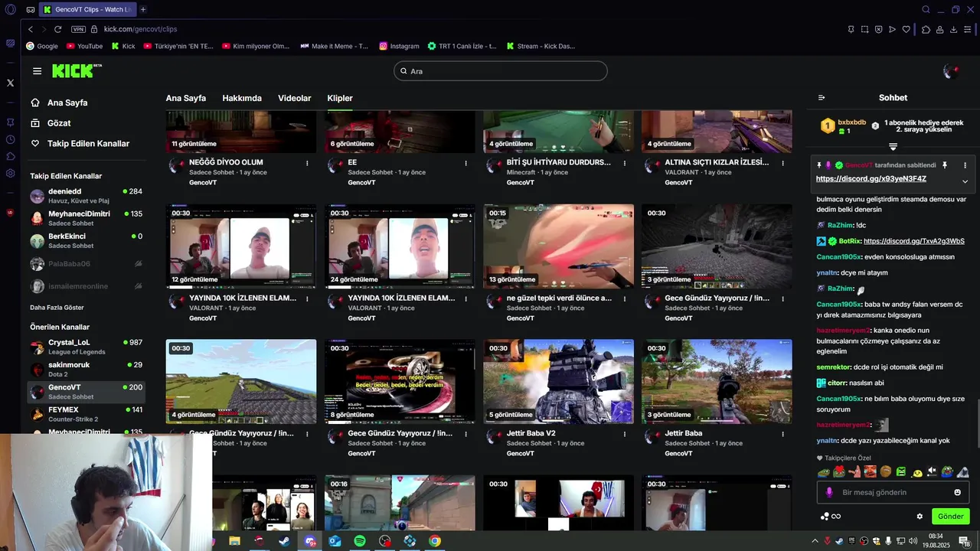
Task: Expand the pinned message chevron
Action: pyautogui.click(x=965, y=181)
